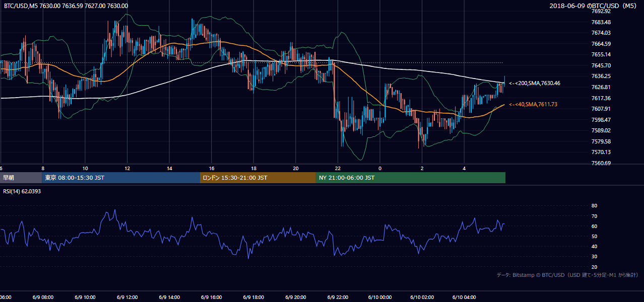Click the 7607.91 price axis label
Image resolution: width=644 pixels, height=302 pixels.
point(601,109)
